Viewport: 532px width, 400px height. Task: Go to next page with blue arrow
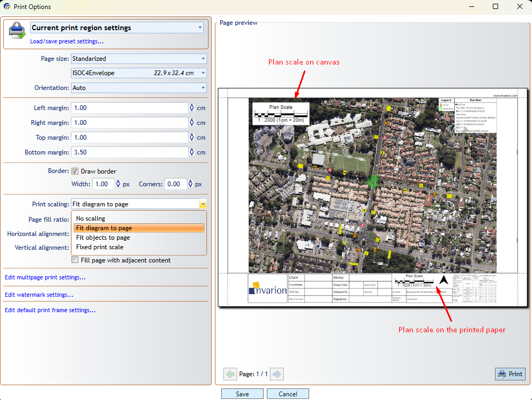(277, 374)
